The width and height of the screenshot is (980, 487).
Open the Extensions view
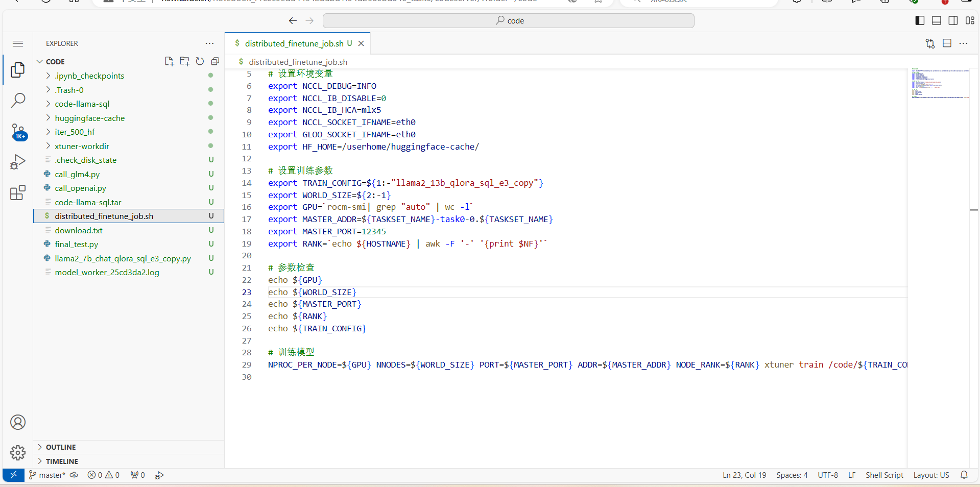[x=18, y=192]
